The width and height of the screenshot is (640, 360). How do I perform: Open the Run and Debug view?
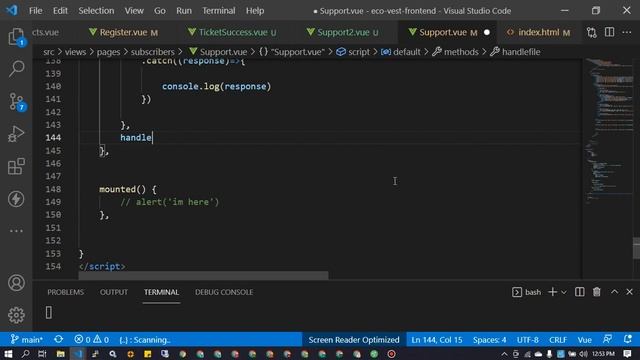coord(16,134)
